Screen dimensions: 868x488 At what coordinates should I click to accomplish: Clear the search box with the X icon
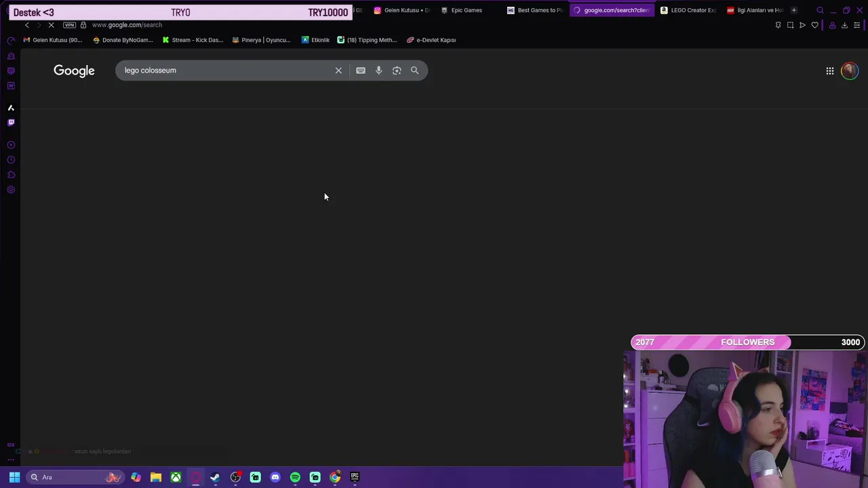point(338,70)
